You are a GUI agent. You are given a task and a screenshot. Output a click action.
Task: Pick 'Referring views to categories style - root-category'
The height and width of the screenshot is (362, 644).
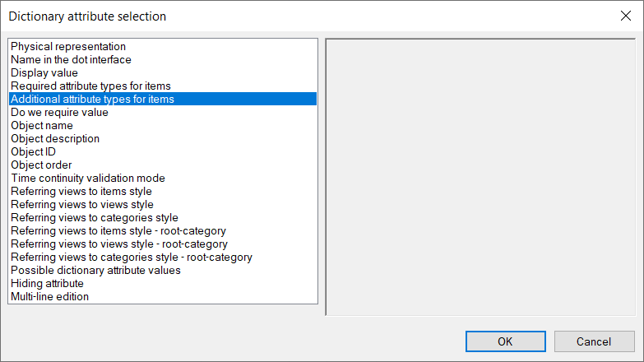click(x=163, y=257)
